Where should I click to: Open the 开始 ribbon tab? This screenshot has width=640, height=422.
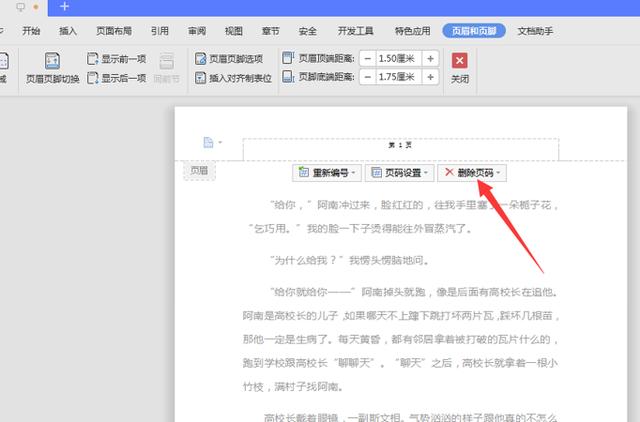(31, 31)
